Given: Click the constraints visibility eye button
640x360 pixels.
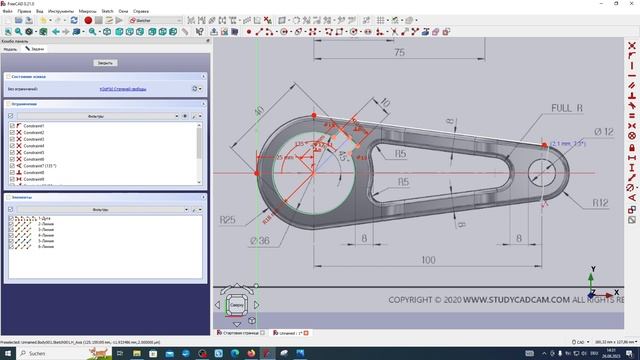Looking at the screenshot, I should point(185,116).
